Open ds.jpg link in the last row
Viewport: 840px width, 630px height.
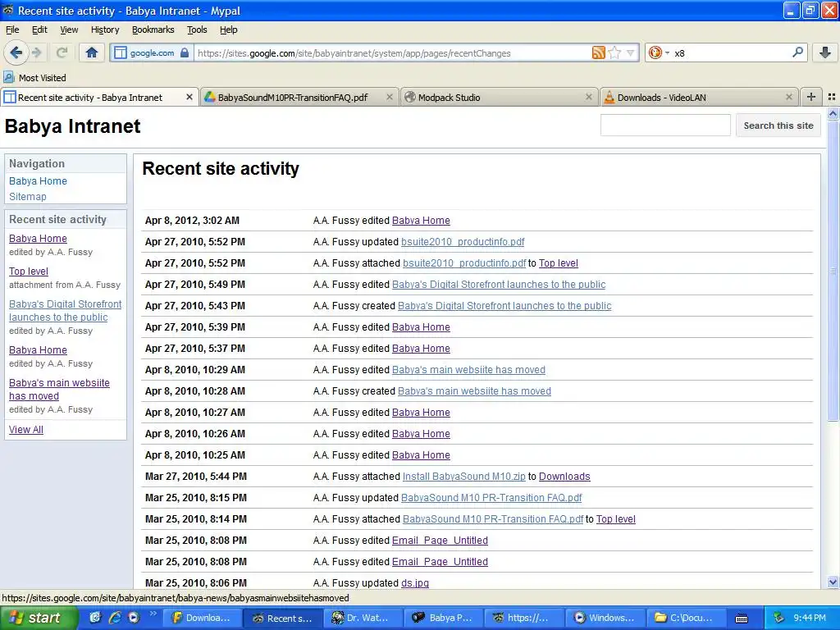pos(415,583)
